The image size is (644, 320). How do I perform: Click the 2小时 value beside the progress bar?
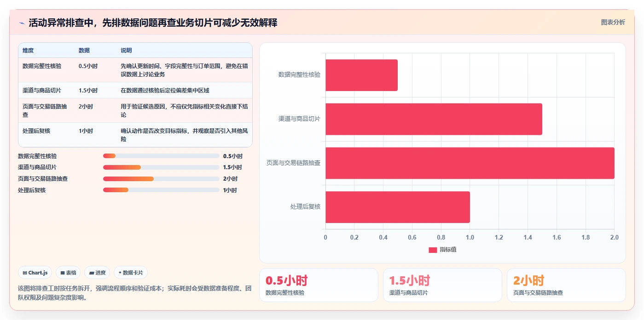(230, 179)
